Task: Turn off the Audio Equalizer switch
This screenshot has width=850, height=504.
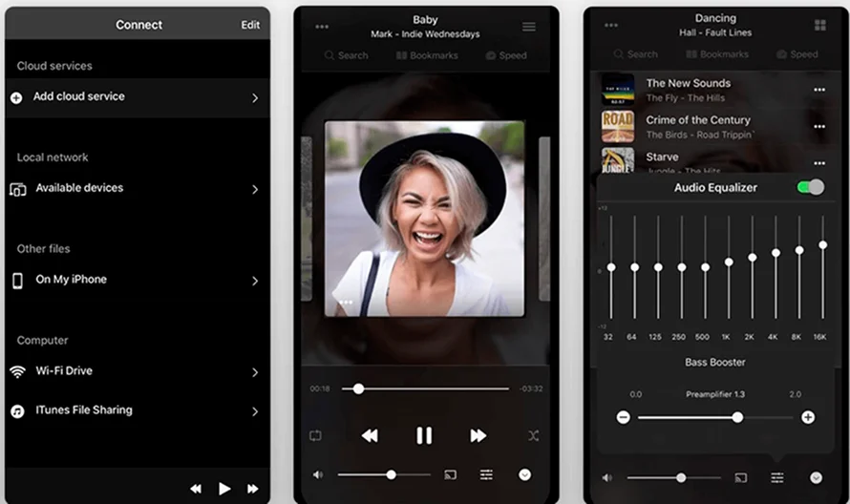Action: tap(810, 187)
